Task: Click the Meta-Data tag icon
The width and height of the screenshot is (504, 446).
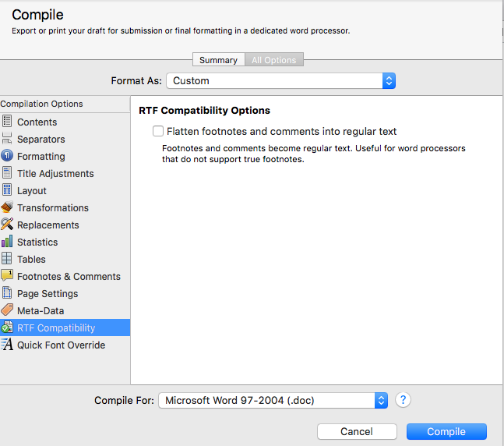Action: coord(7,310)
